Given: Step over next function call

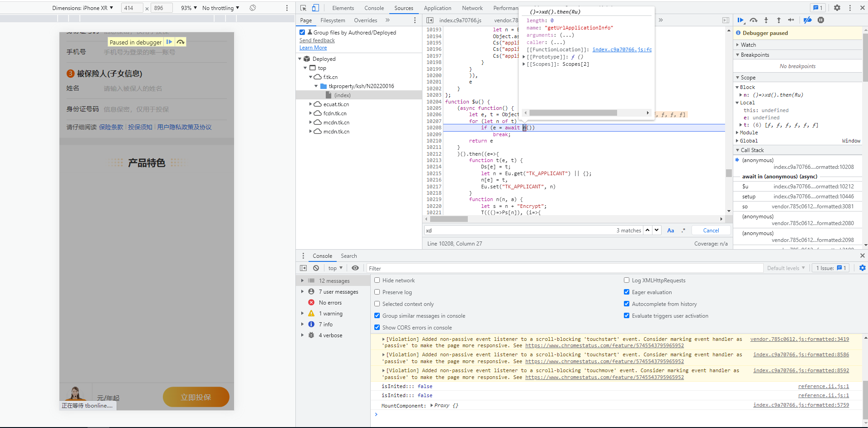Looking at the screenshot, I should [754, 20].
